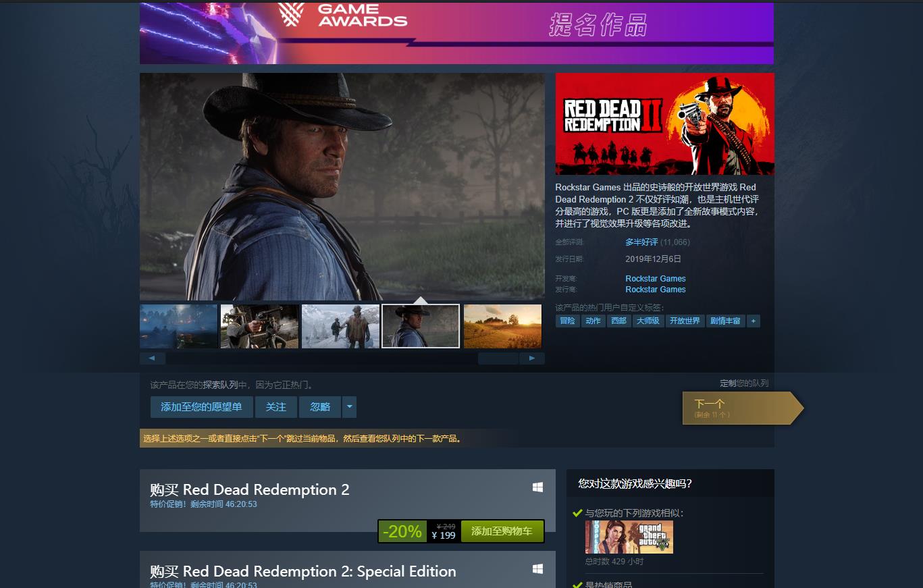Screen dimensions: 923x588
Task: Click the left arrow of screenshot strip
Action: tap(153, 358)
